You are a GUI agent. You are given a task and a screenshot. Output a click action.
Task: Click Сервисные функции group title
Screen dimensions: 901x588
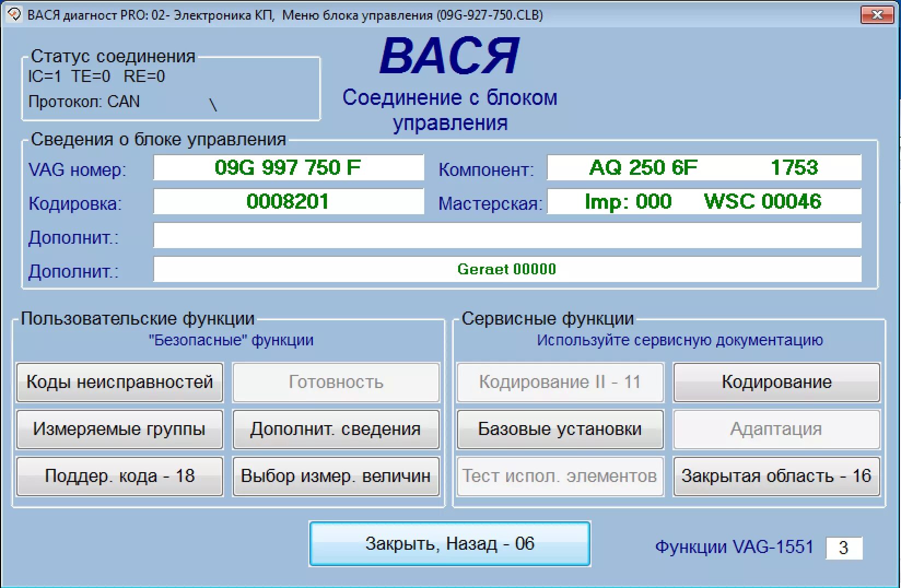pyautogui.click(x=548, y=319)
